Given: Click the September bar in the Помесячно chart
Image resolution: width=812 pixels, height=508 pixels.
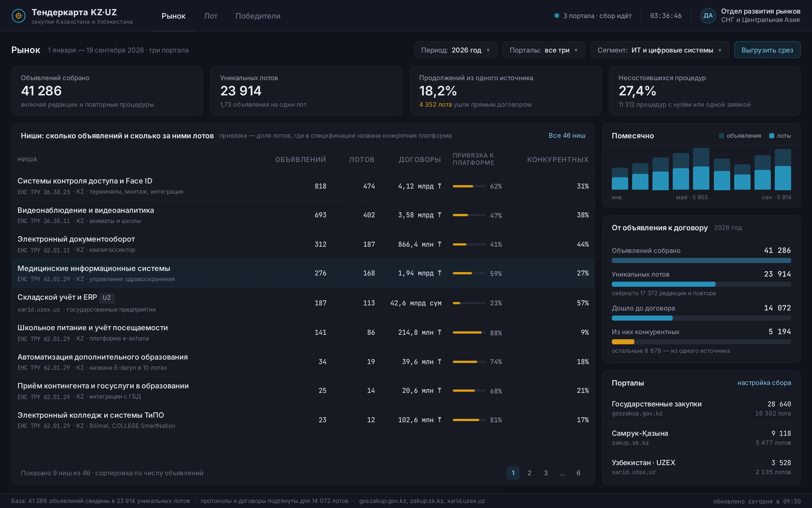Looking at the screenshot, I should [782, 170].
